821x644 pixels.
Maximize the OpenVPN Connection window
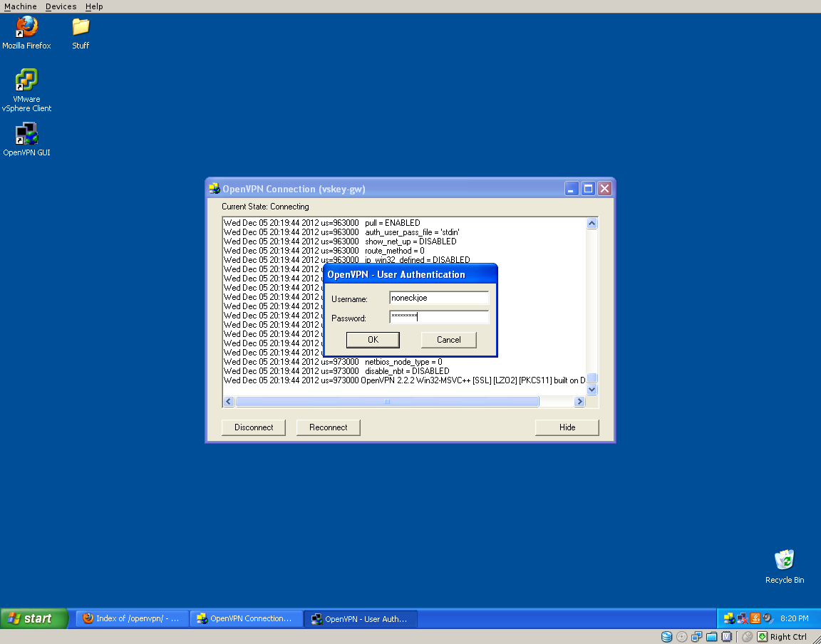pyautogui.click(x=588, y=189)
